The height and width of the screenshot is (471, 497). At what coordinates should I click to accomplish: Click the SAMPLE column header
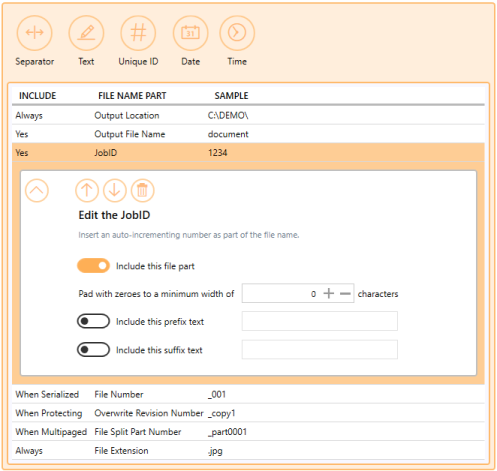pyautogui.click(x=231, y=96)
